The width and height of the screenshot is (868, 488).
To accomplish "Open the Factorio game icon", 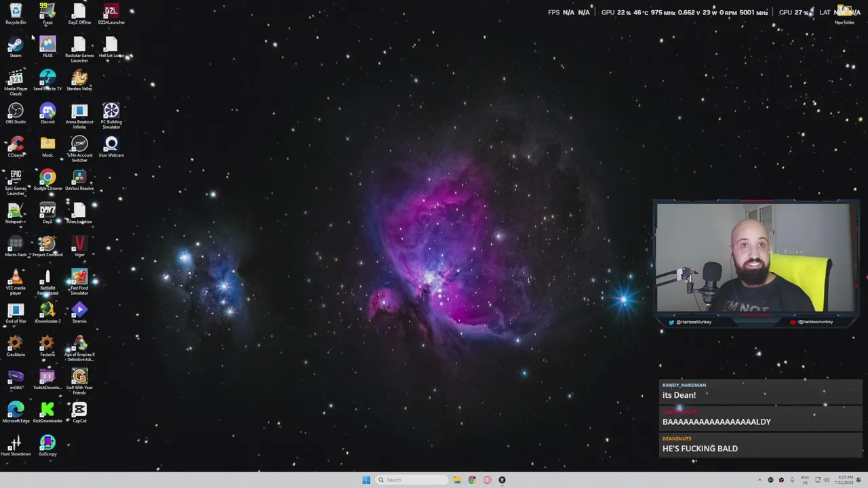I will (47, 346).
